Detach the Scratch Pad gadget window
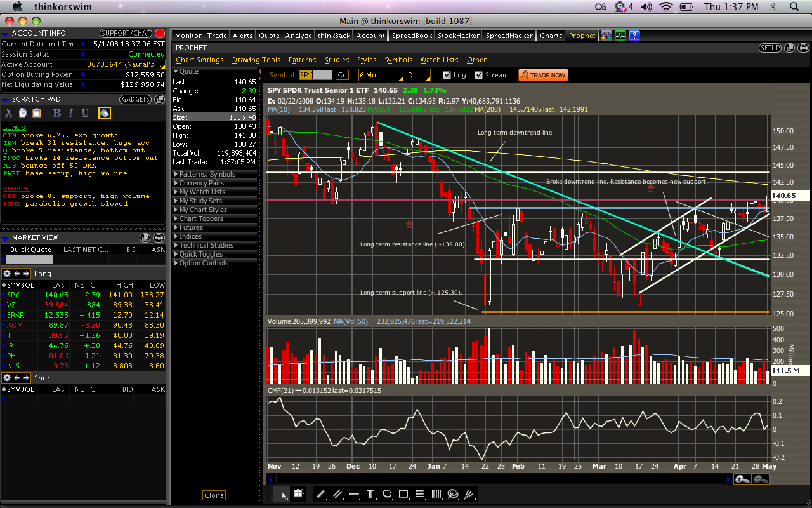 159,99
